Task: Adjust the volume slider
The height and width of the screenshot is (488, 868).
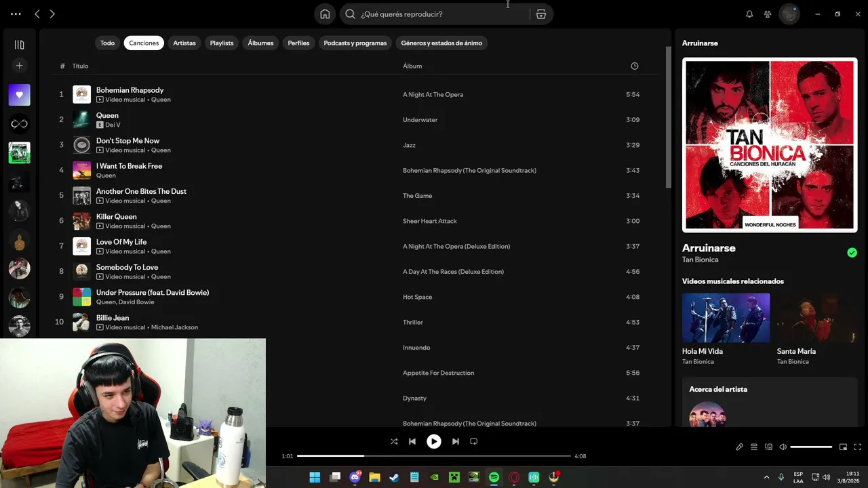Action: click(x=811, y=447)
